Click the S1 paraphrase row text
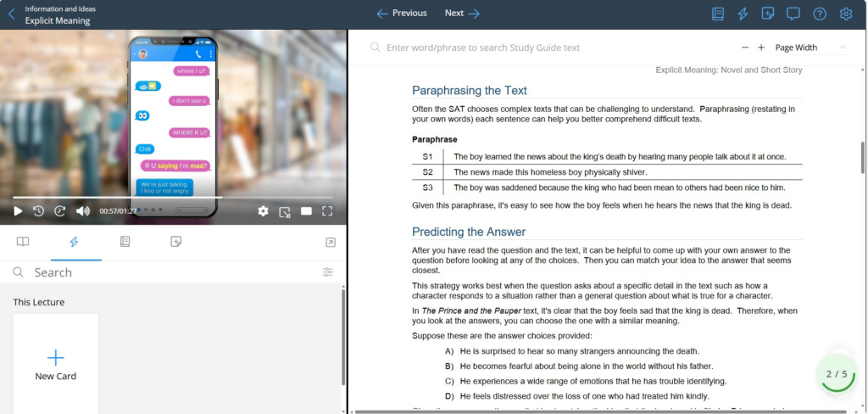 [620, 157]
